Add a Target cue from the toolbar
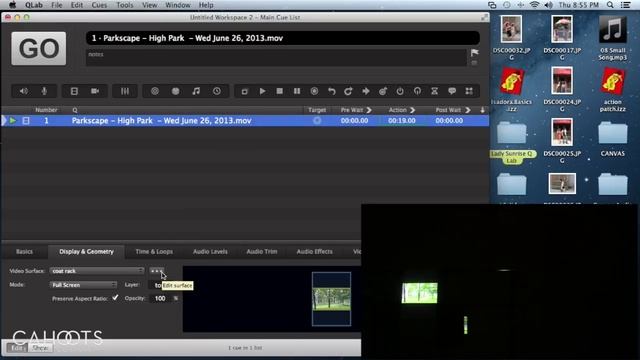This screenshot has height=360, width=640. click(x=383, y=91)
